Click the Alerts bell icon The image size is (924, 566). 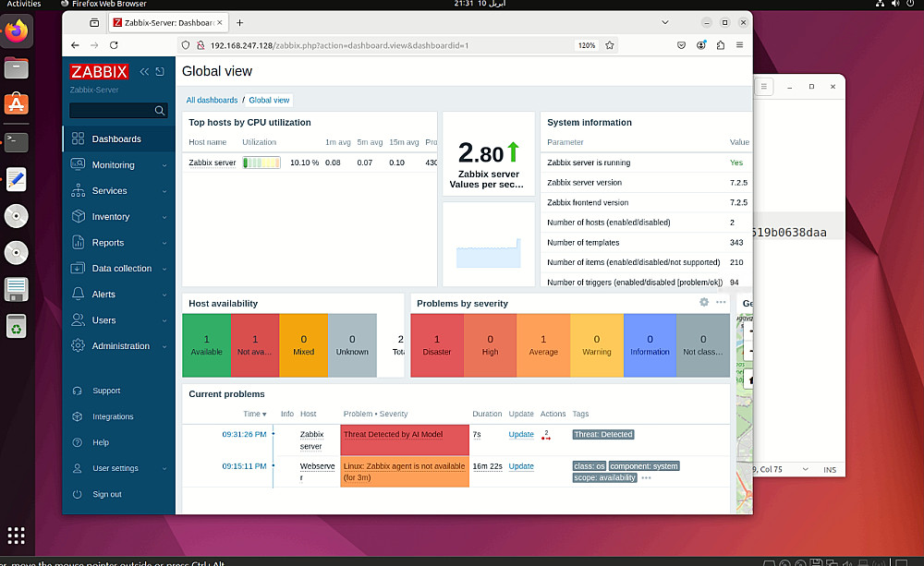pos(78,294)
